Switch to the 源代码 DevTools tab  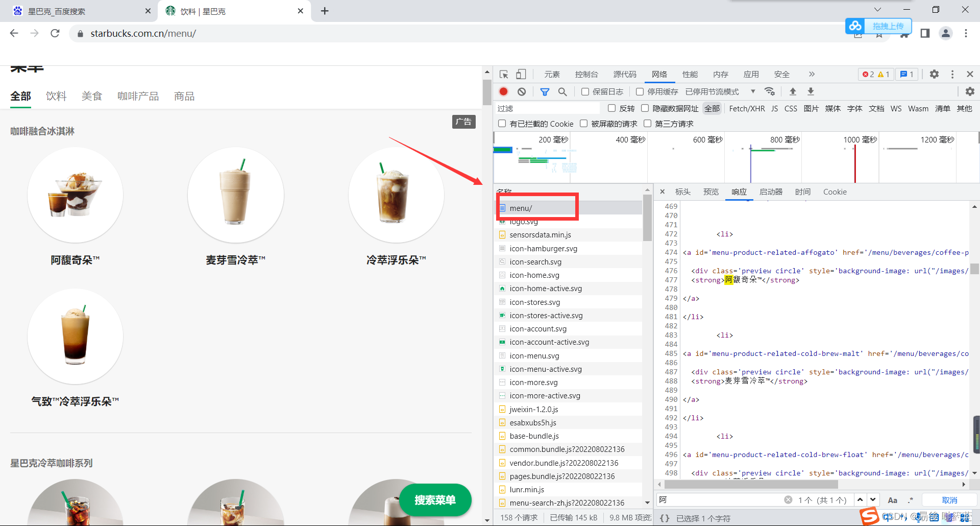625,75
